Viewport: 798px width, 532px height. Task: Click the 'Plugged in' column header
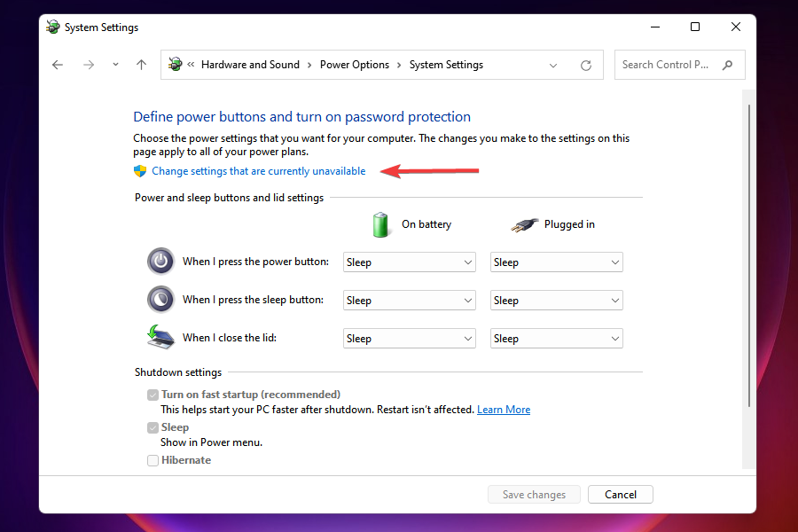coord(569,224)
